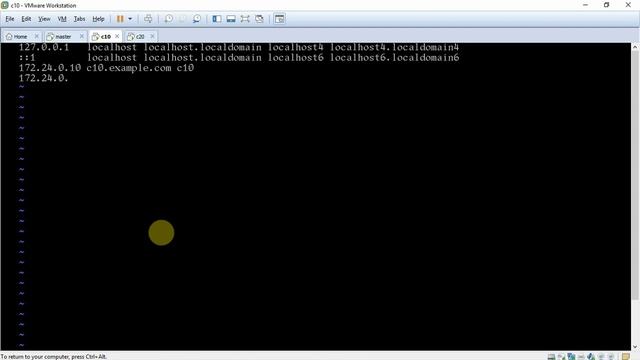Open the Tabs menu

pos(79,19)
